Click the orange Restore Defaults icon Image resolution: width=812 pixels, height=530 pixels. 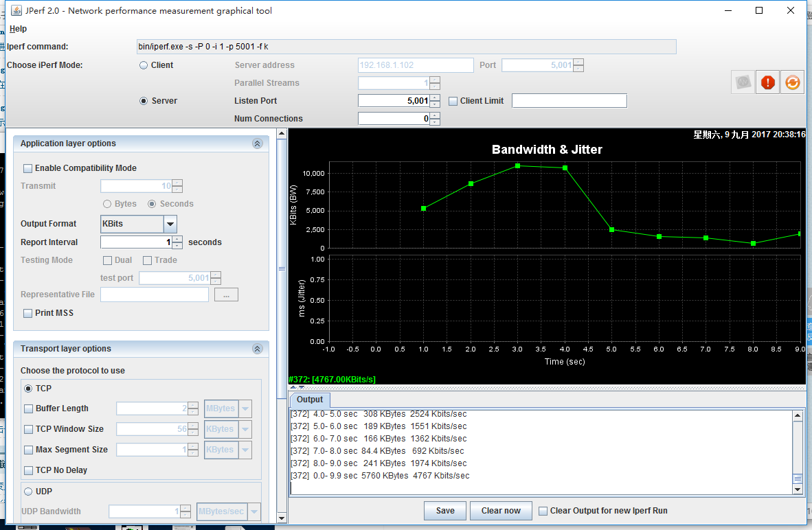pyautogui.click(x=792, y=82)
